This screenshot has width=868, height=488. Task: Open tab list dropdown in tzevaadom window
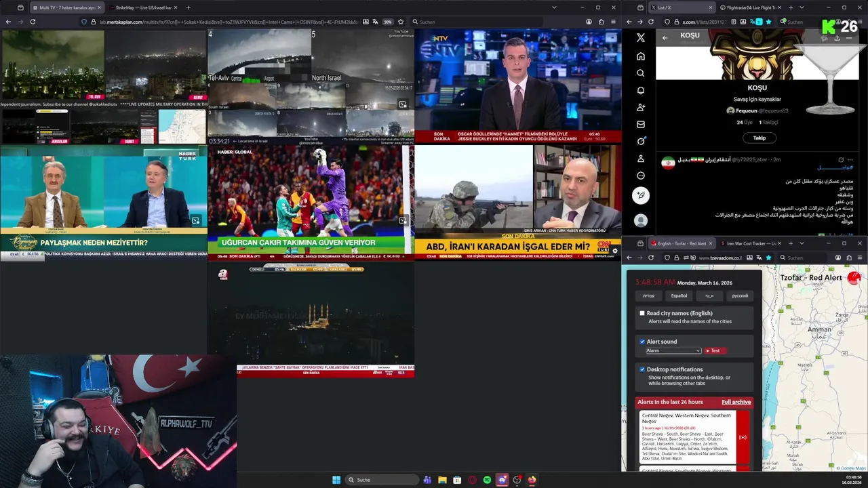point(802,243)
